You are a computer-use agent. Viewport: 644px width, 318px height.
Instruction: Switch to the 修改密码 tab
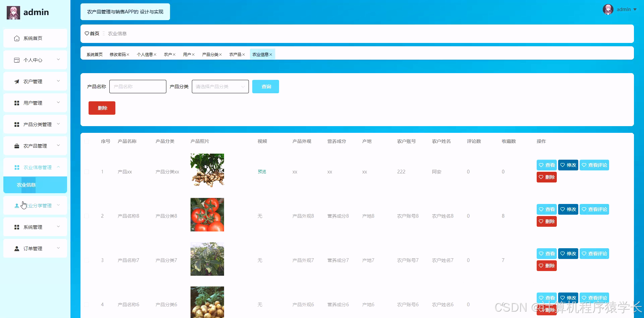[118, 55]
